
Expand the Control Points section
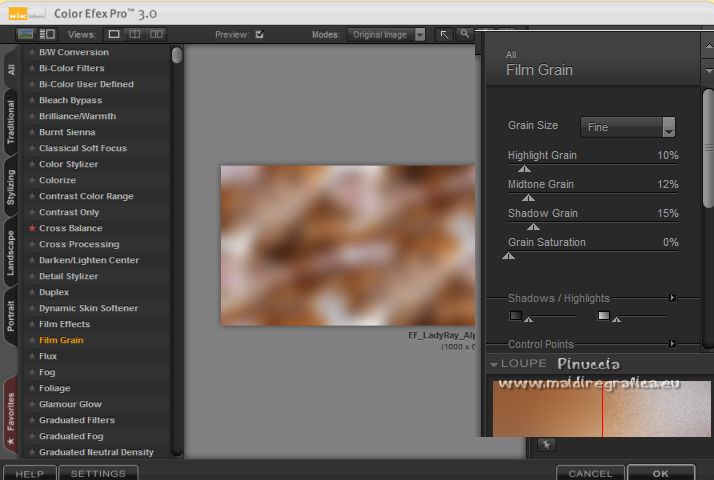click(x=672, y=343)
